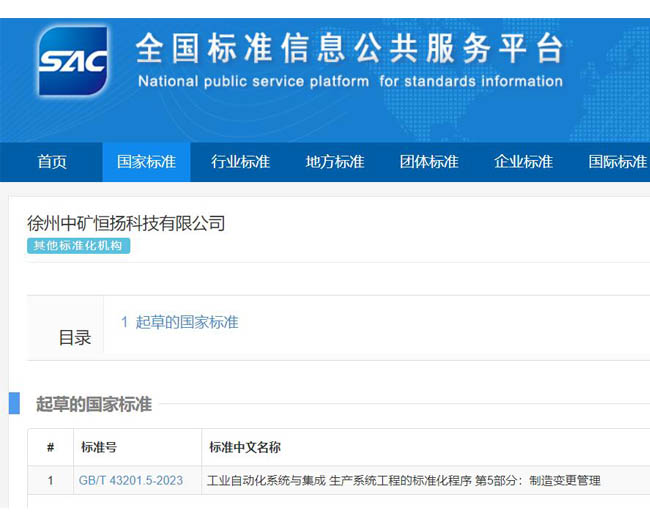Go to the 地方标准 tab
The height and width of the screenshot is (520, 650).
(x=335, y=162)
